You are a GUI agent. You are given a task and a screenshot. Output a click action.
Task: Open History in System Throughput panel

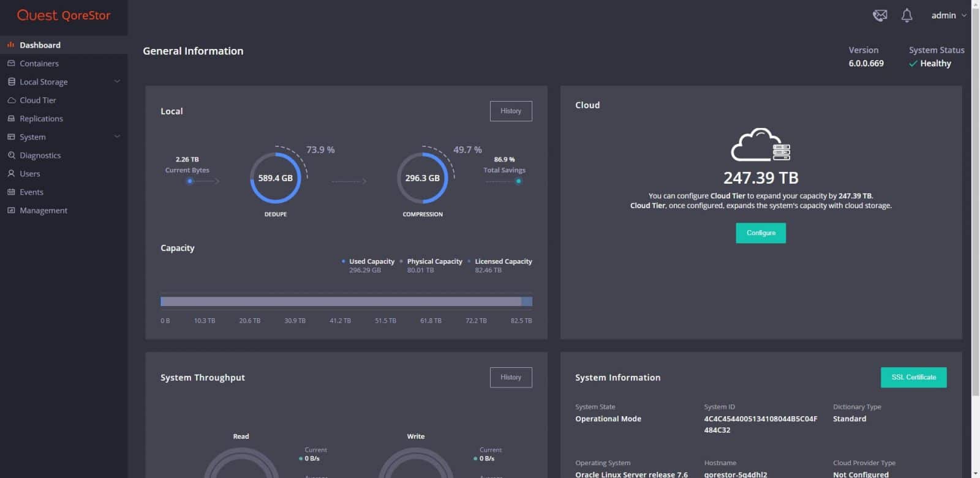511,377
